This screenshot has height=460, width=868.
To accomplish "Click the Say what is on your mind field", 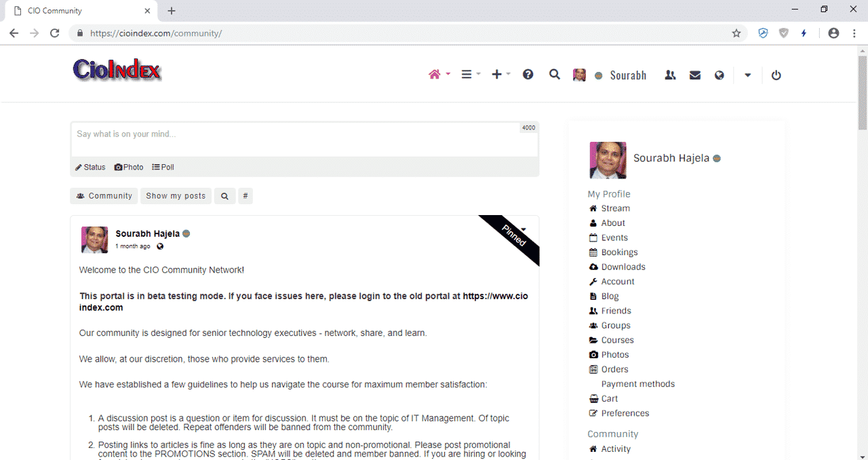I will [x=304, y=140].
